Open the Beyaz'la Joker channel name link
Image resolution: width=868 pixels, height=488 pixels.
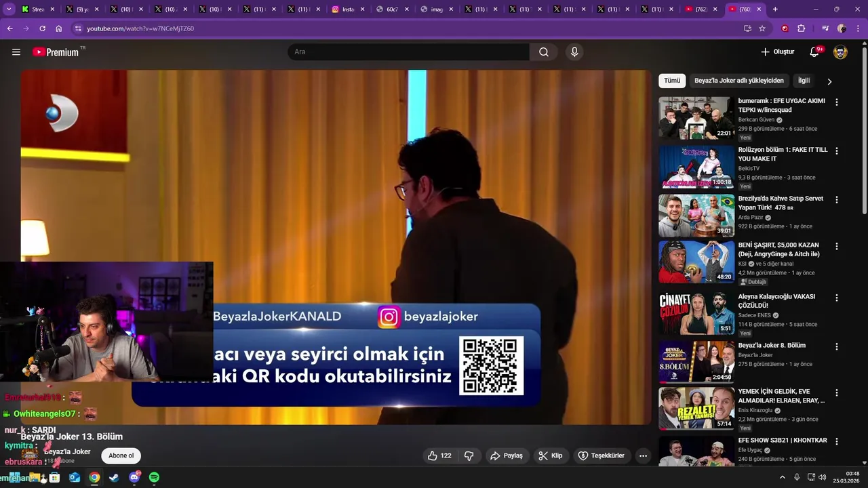click(x=67, y=451)
